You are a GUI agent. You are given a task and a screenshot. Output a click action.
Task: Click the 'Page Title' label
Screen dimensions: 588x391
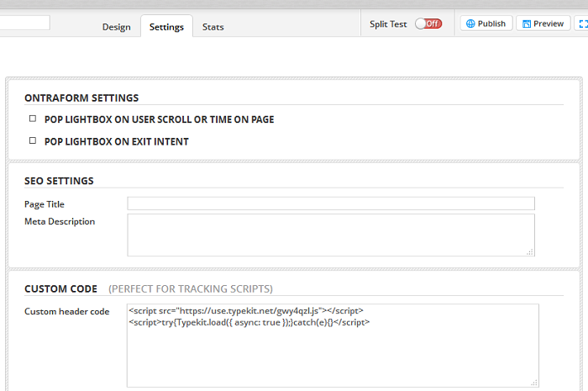point(45,204)
